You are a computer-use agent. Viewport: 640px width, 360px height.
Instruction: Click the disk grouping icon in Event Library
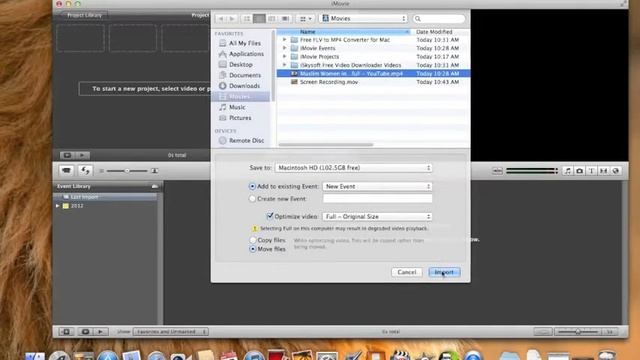coord(155,186)
